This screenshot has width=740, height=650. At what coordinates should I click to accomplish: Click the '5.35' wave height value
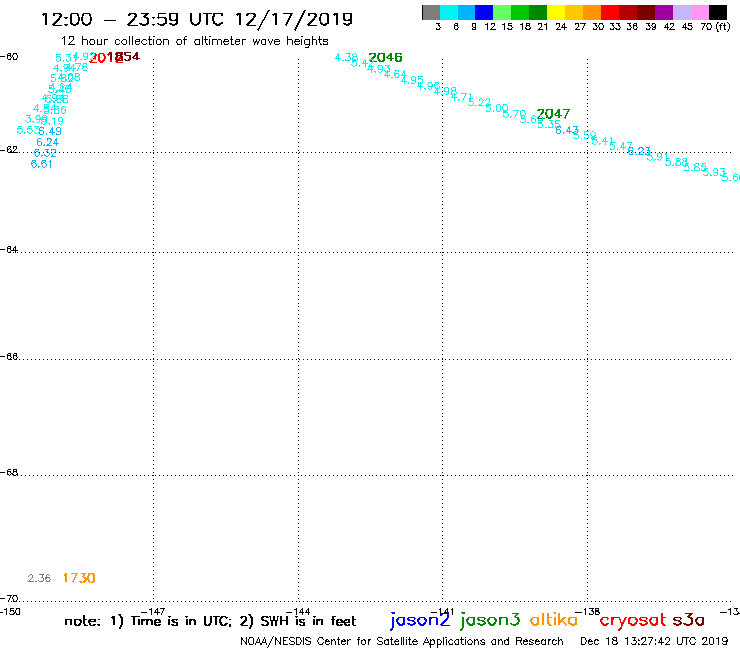[x=548, y=124]
